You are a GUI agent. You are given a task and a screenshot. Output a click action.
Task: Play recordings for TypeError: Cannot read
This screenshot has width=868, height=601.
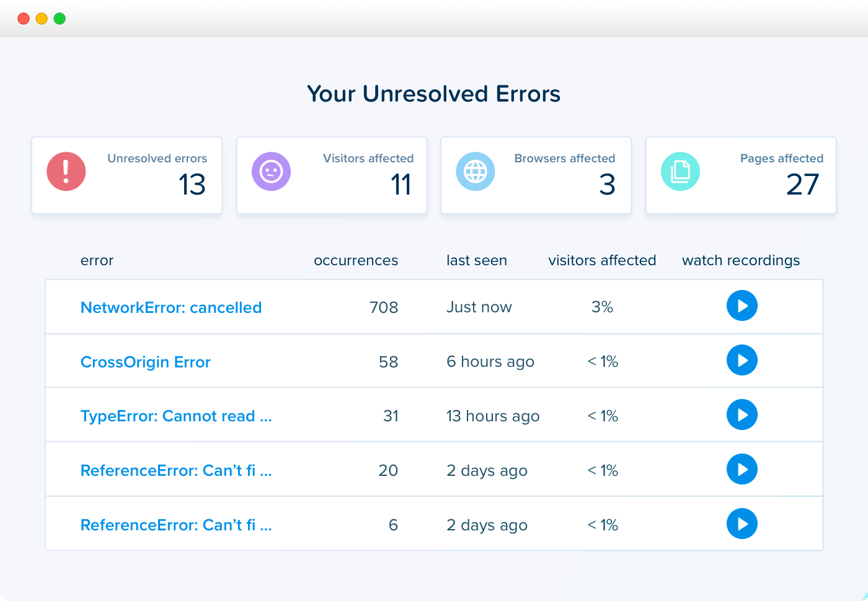click(x=742, y=415)
